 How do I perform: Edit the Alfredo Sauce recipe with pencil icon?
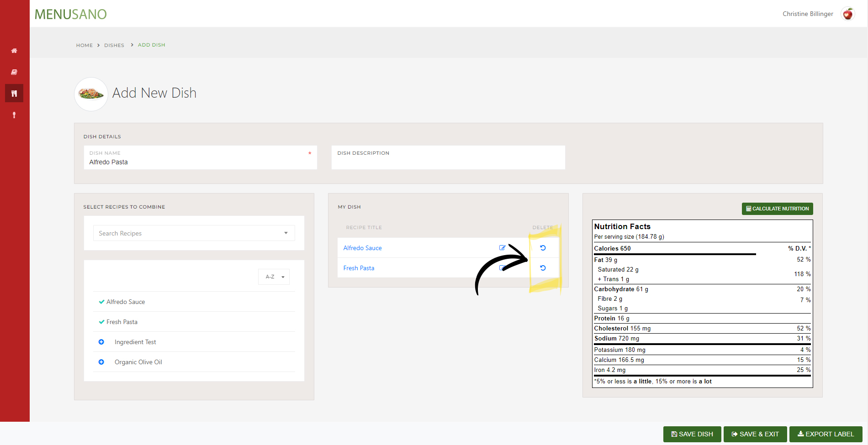pos(502,248)
